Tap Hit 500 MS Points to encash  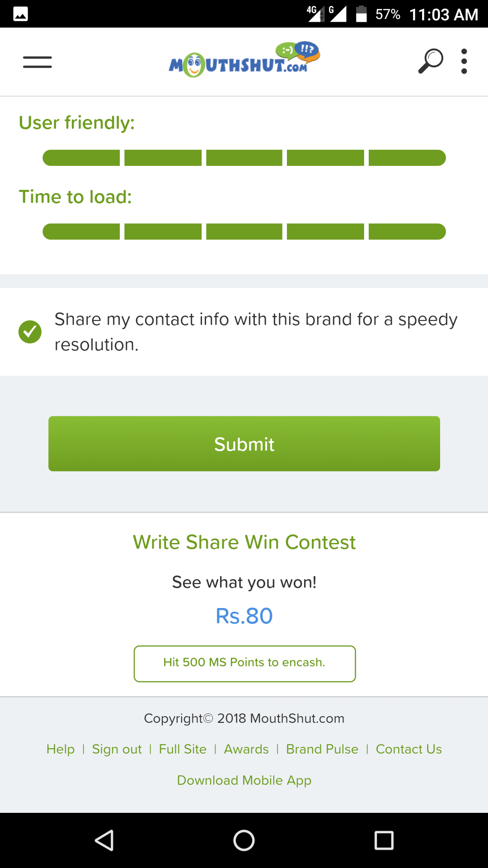tap(244, 664)
